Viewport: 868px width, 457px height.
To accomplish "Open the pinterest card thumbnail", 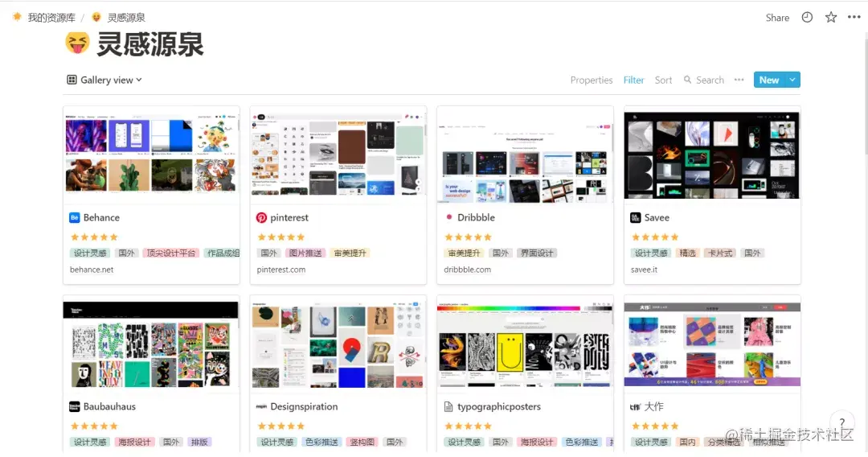I will (x=338, y=155).
